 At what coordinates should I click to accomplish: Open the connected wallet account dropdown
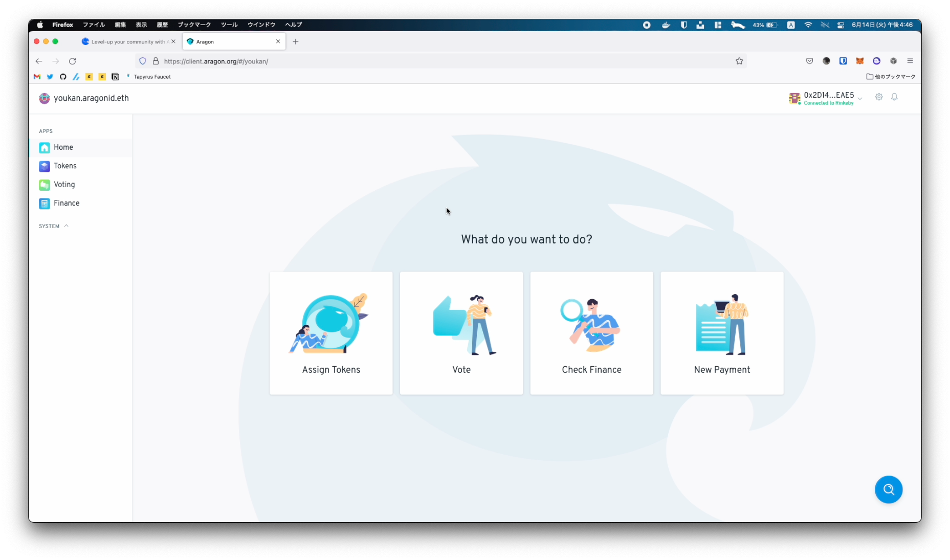click(x=826, y=98)
